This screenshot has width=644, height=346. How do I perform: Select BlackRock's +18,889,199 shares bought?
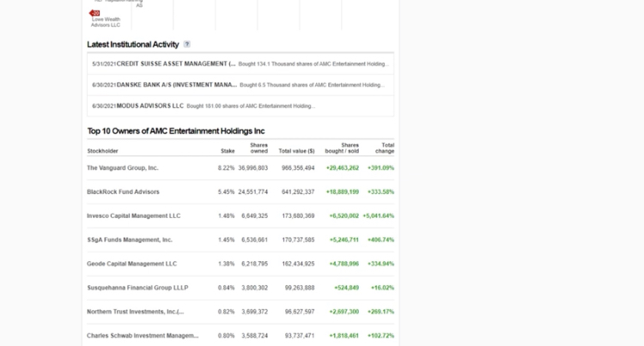pyautogui.click(x=343, y=191)
